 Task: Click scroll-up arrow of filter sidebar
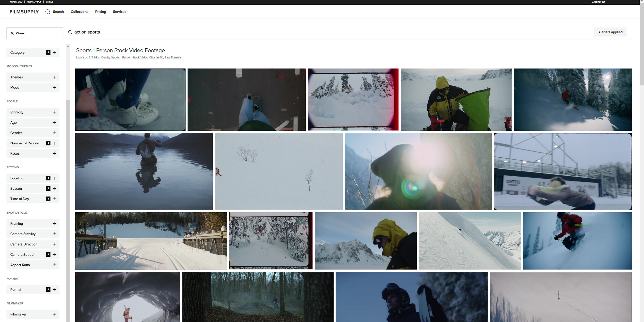[68, 46]
